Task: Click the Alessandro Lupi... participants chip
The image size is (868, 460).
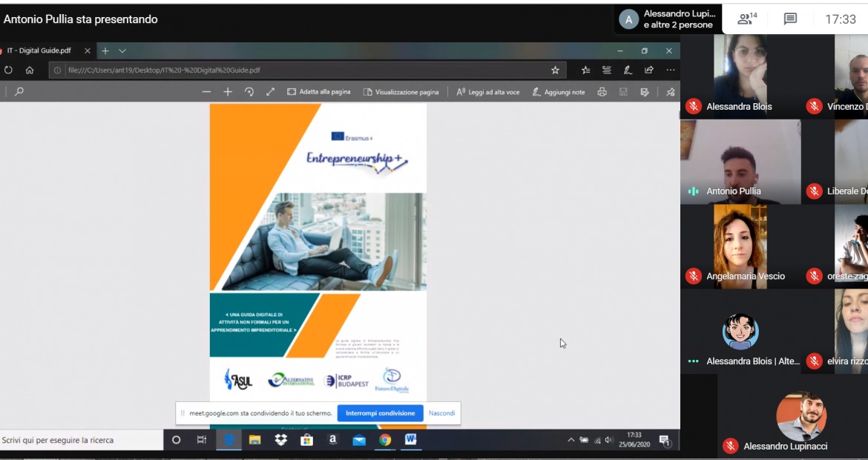Action: pyautogui.click(x=670, y=19)
